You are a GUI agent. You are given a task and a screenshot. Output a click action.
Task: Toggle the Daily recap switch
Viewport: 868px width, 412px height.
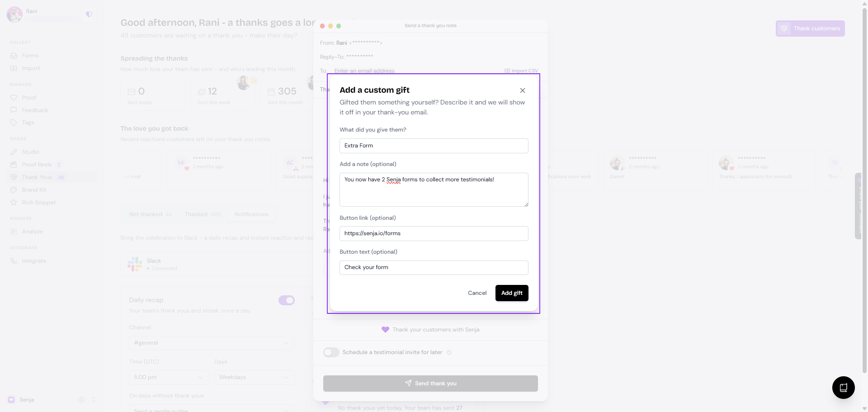point(287,300)
